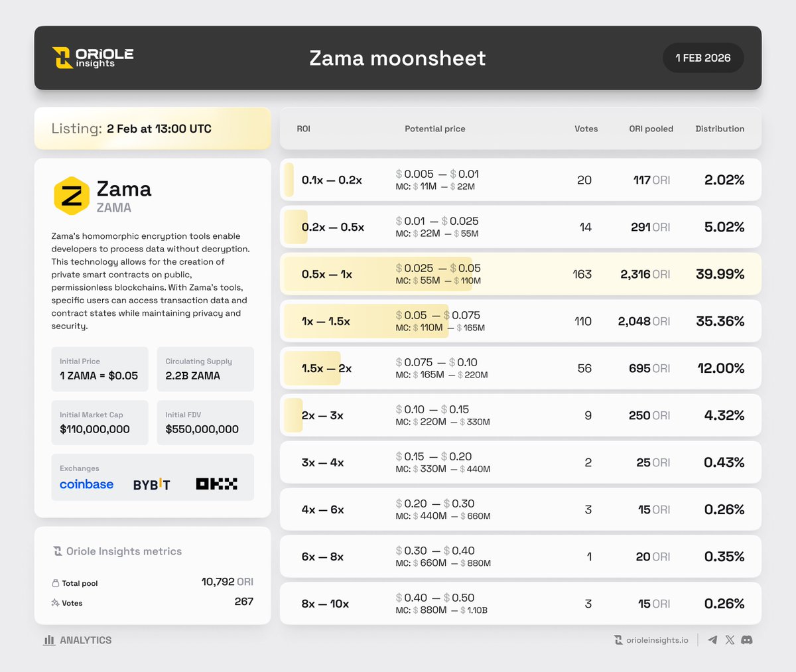Click the Distribution column header

tap(720, 129)
